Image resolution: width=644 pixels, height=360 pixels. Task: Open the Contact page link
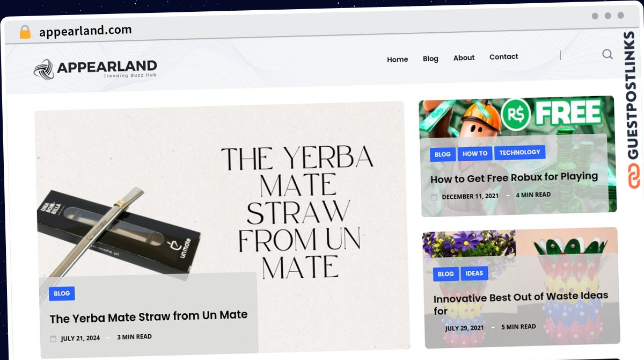tap(503, 56)
